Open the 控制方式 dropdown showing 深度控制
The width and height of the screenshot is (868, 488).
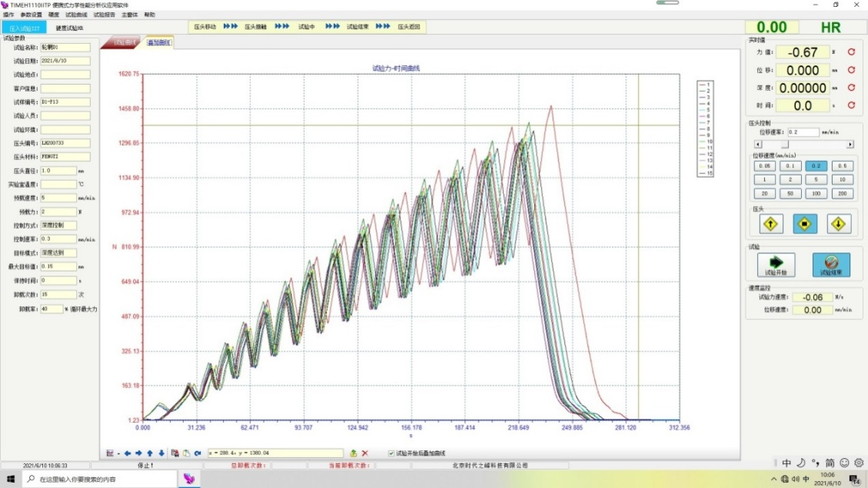point(58,226)
